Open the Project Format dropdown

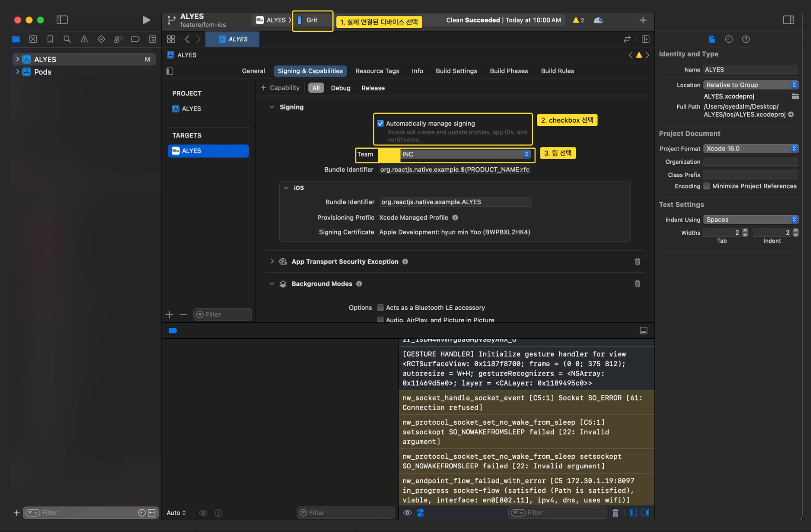pyautogui.click(x=751, y=149)
